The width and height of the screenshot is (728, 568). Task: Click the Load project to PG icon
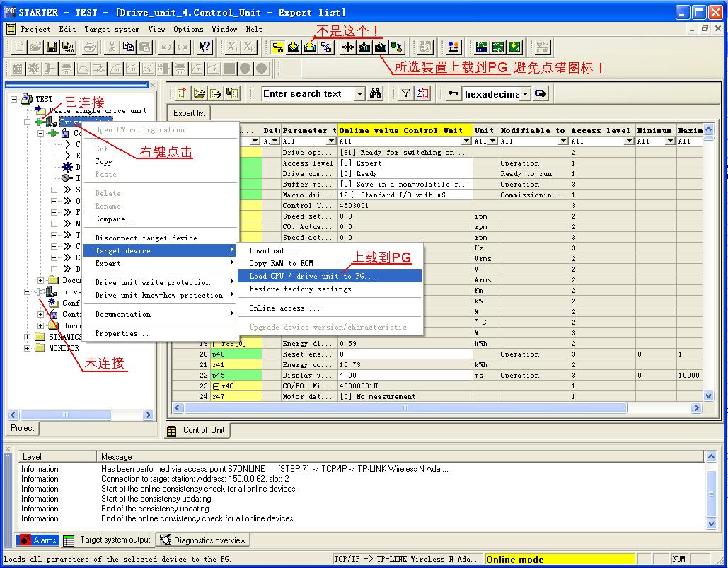[x=310, y=47]
